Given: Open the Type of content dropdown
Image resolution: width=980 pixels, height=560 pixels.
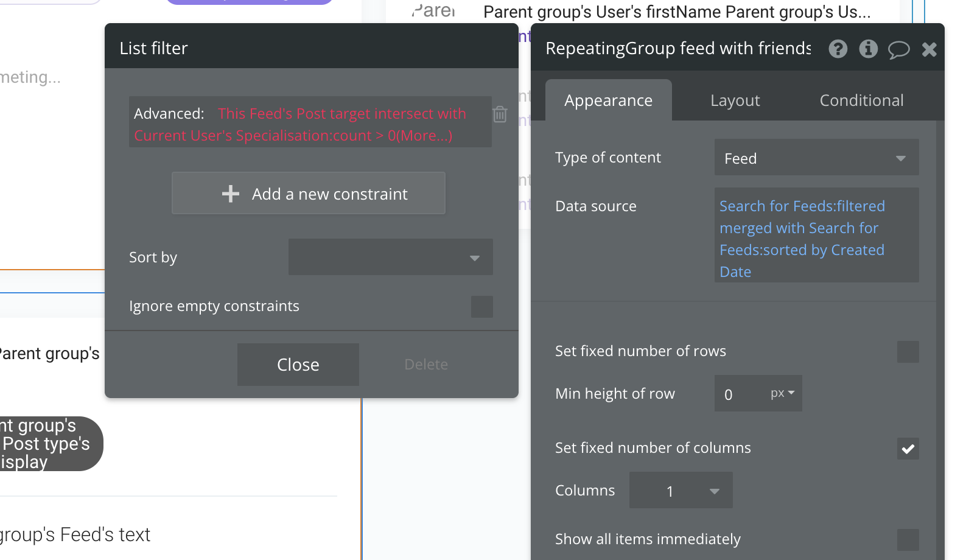Looking at the screenshot, I should click(x=816, y=157).
